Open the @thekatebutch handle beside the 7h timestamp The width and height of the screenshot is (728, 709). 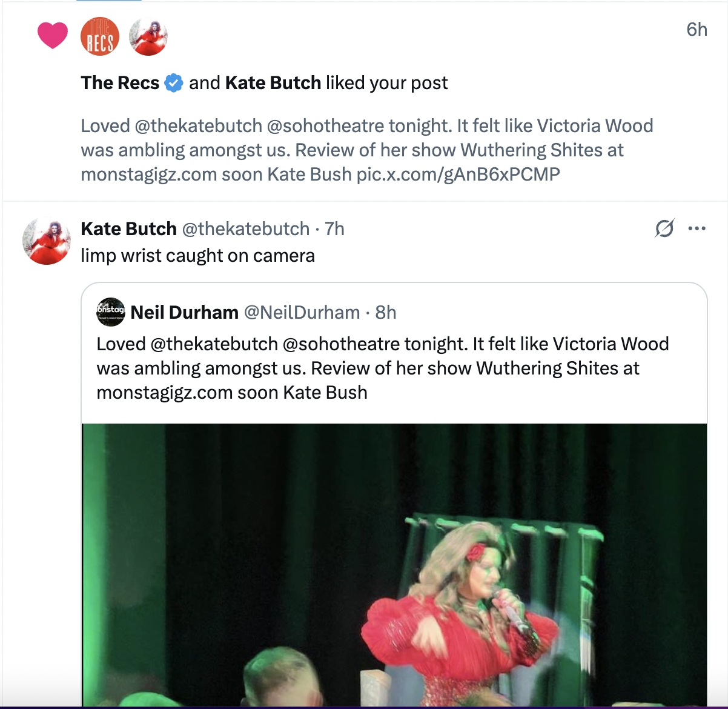[246, 228]
